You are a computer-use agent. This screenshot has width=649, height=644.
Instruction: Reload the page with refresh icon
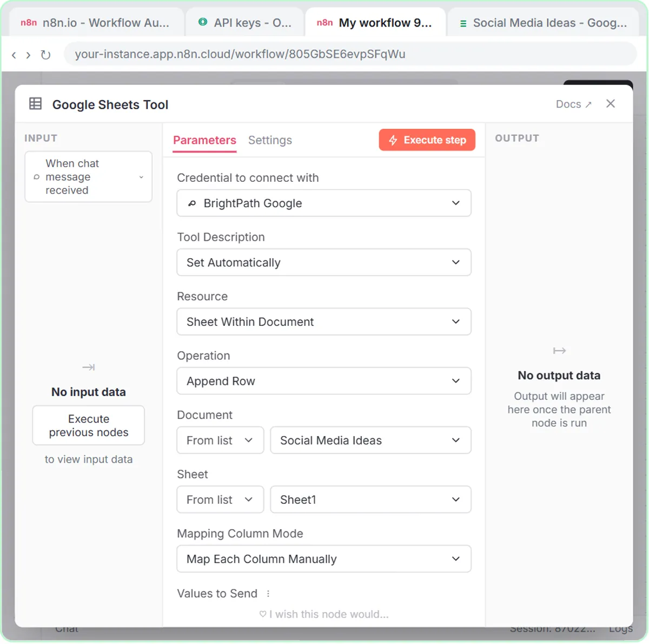(45, 55)
